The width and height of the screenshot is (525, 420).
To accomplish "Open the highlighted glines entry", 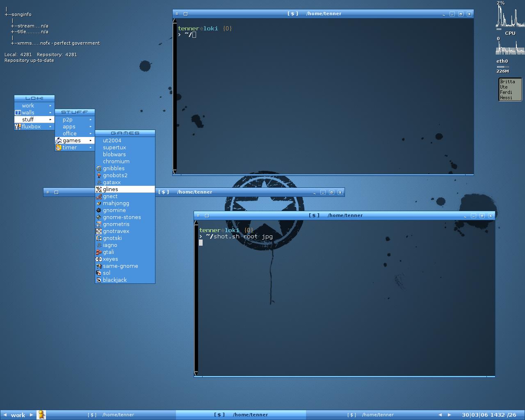I will click(x=125, y=189).
